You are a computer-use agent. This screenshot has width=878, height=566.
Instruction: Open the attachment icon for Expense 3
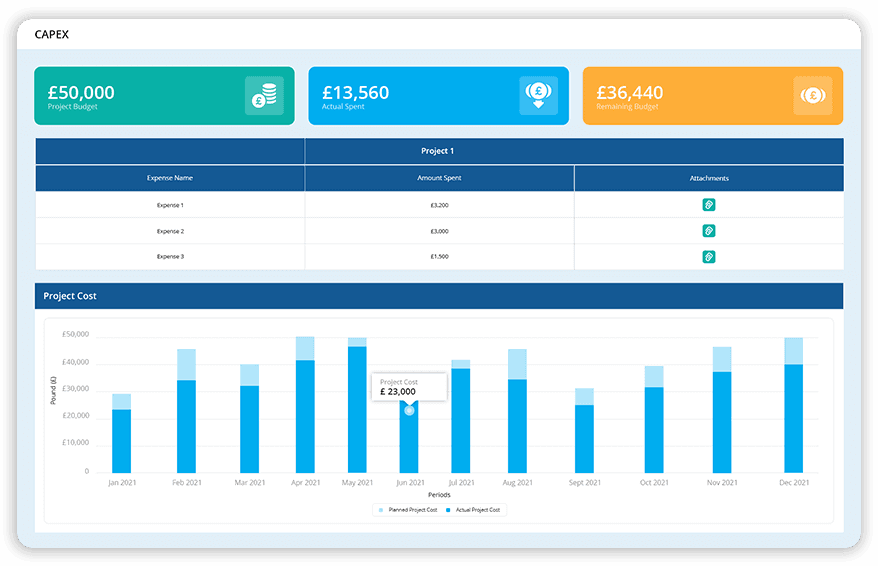tap(708, 257)
